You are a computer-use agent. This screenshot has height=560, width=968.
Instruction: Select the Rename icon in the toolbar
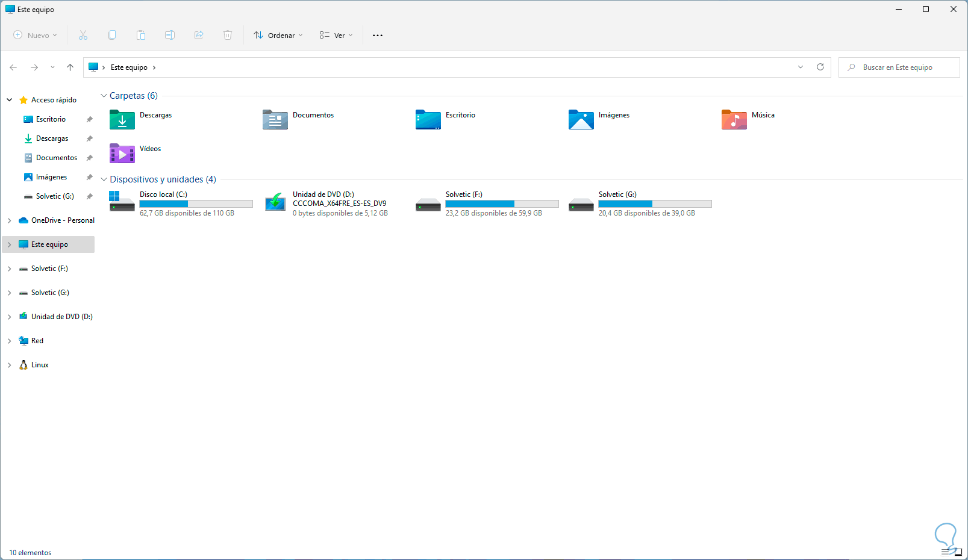click(x=170, y=35)
